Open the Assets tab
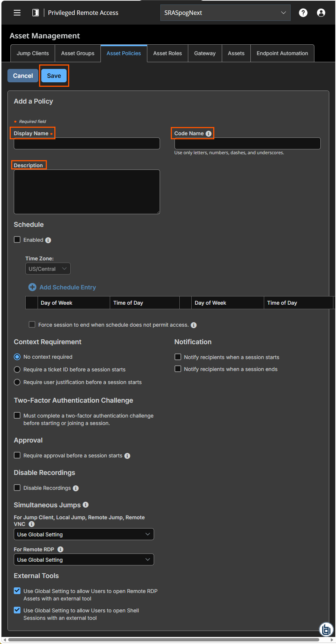Viewport: 336px width, 644px height. point(236,53)
